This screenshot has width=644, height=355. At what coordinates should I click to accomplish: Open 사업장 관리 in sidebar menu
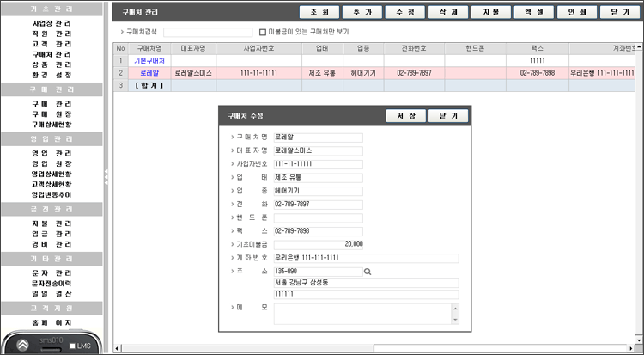[52, 23]
